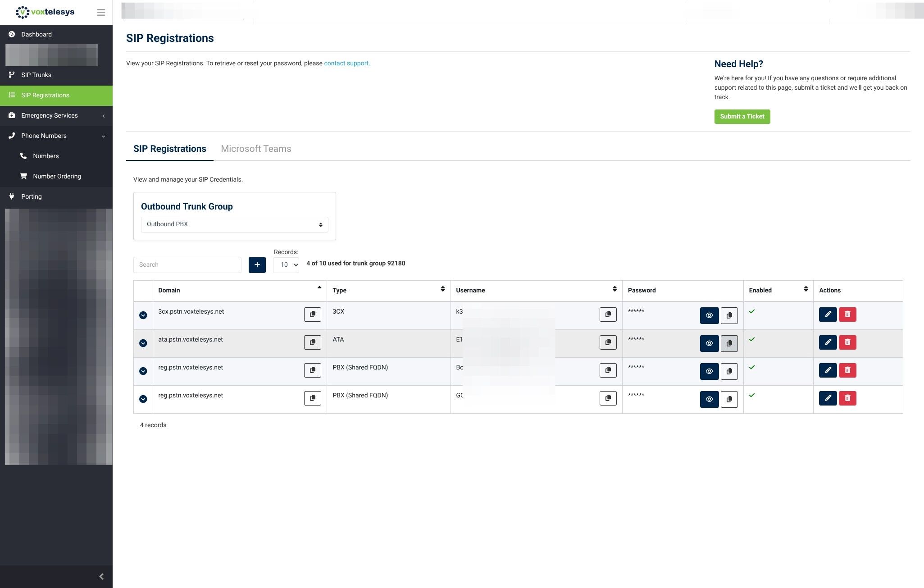Sort table by Domain column
924x588 pixels.
(240, 291)
